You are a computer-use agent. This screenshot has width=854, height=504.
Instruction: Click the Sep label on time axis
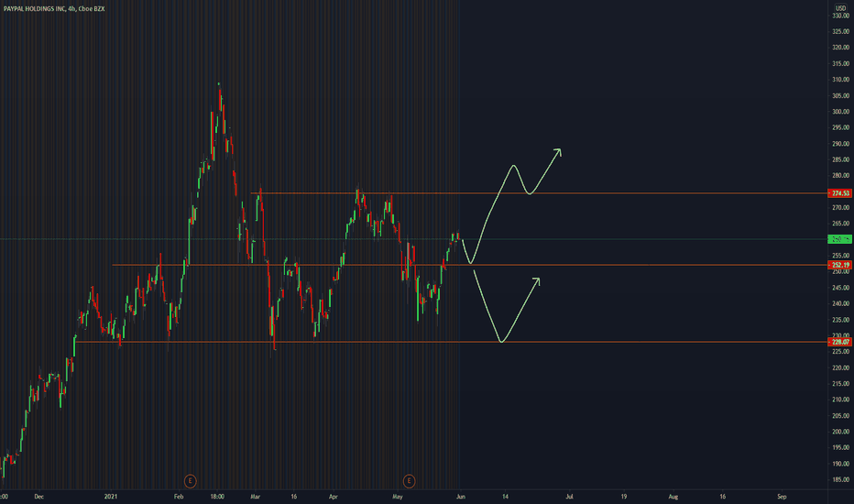[x=782, y=497]
